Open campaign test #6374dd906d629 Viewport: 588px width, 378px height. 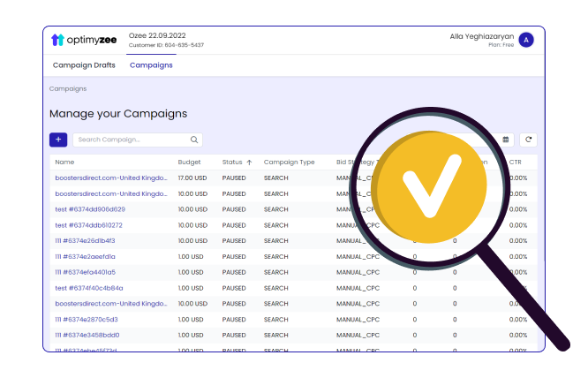(90, 209)
